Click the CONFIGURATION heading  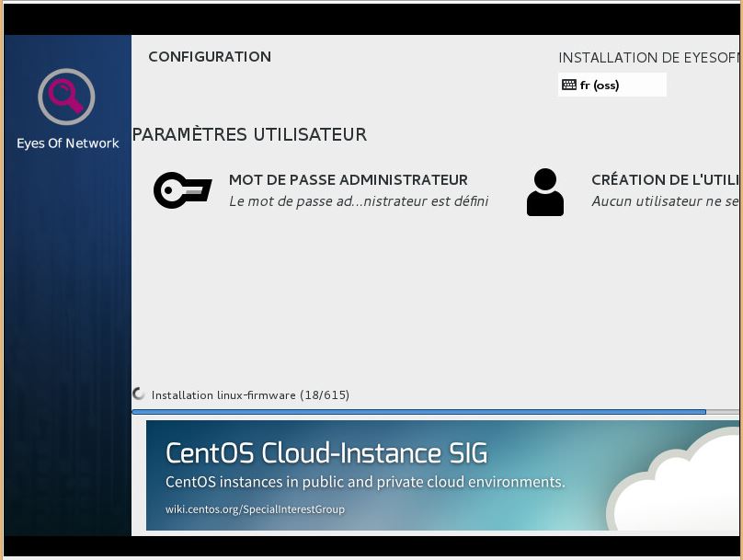(210, 57)
